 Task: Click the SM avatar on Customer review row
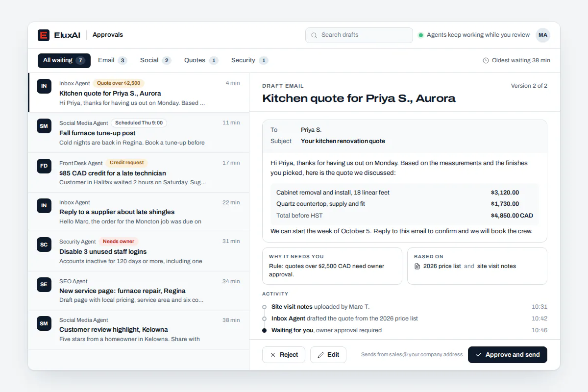pos(44,323)
